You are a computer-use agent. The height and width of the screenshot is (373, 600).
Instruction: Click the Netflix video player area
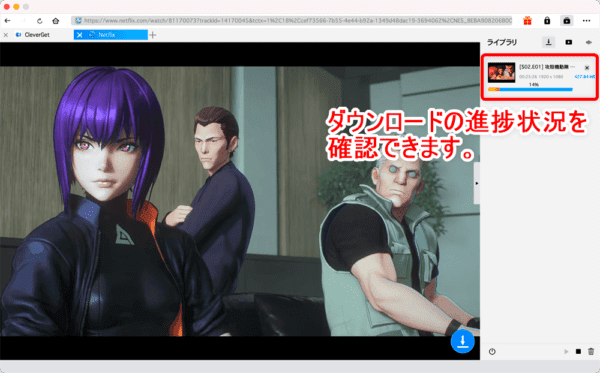tap(240, 201)
